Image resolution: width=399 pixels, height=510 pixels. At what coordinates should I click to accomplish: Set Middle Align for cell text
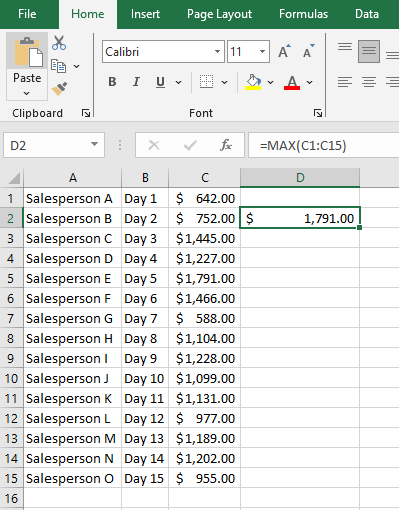[x=369, y=51]
